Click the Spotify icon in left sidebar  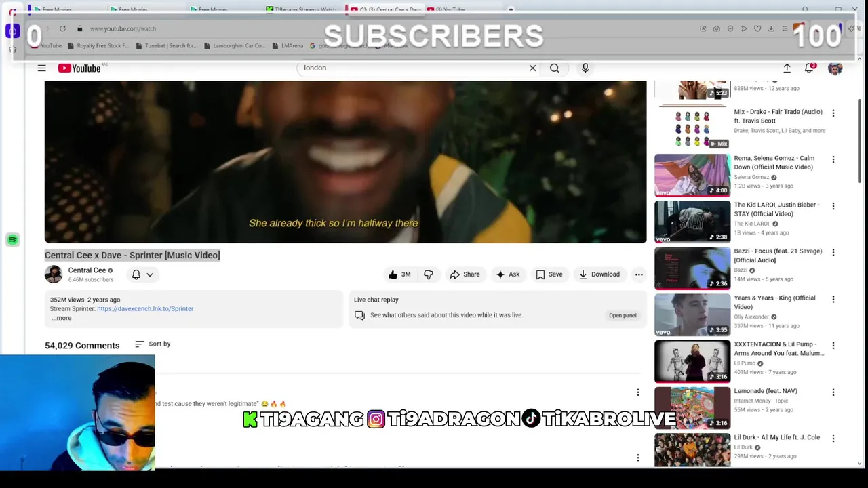tap(12, 240)
